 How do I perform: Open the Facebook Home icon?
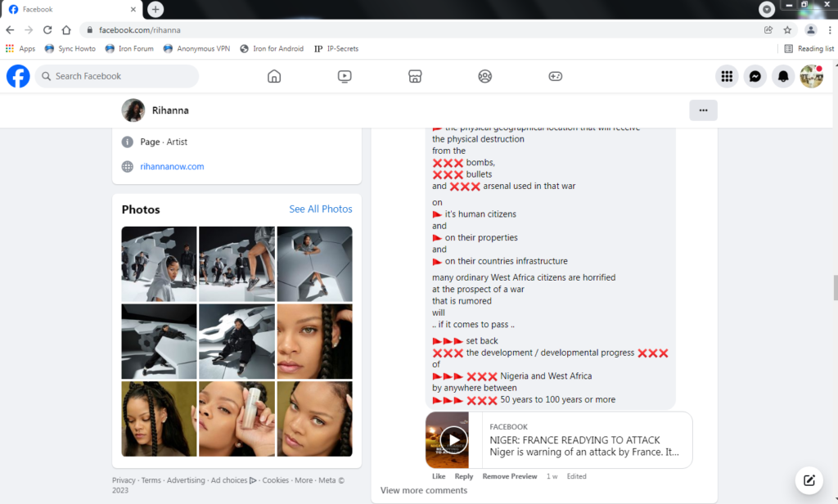tap(274, 76)
